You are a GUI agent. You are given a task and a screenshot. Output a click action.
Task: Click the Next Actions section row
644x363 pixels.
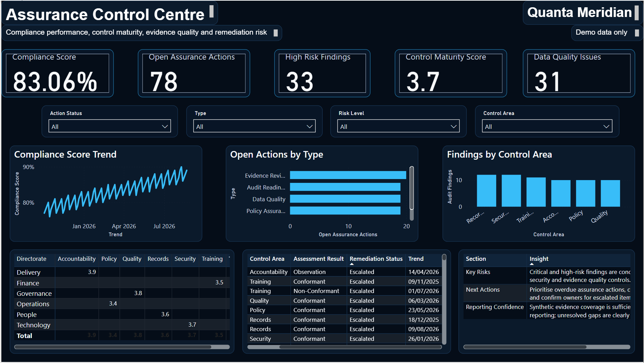coord(483,290)
